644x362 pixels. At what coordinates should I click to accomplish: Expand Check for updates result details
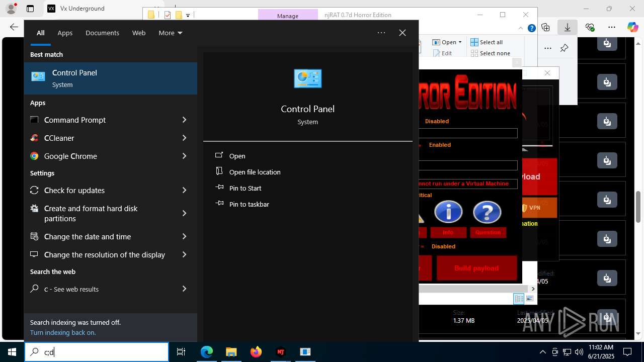tap(184, 190)
